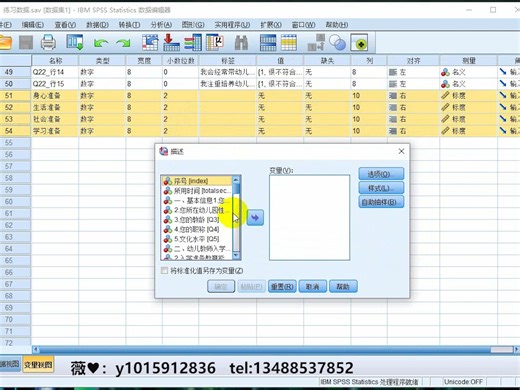The width and height of the screenshot is (520, 390).
Task: Open the 编辑(E) menu
Action: [x=33, y=25]
